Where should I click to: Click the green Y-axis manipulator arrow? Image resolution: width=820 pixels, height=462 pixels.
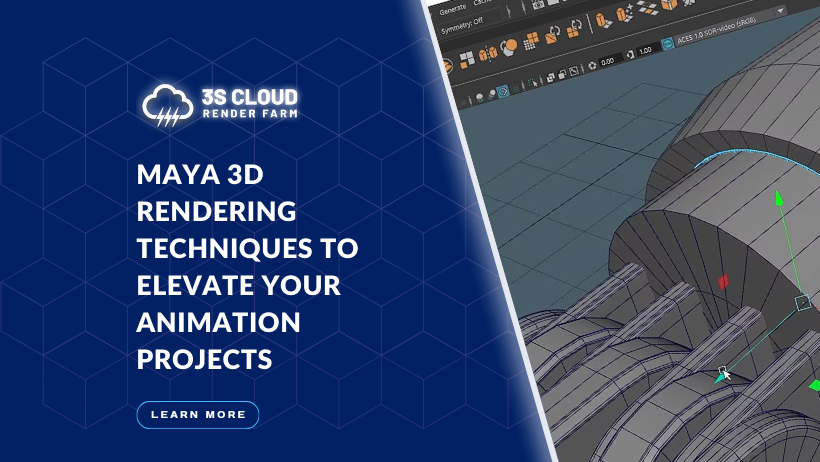click(779, 198)
